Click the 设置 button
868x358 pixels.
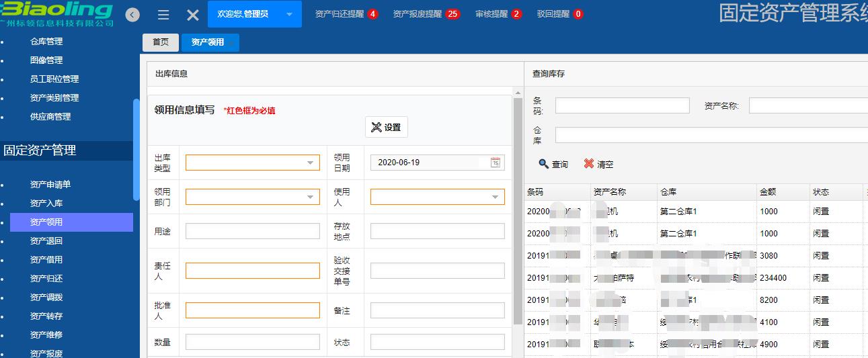click(x=386, y=127)
